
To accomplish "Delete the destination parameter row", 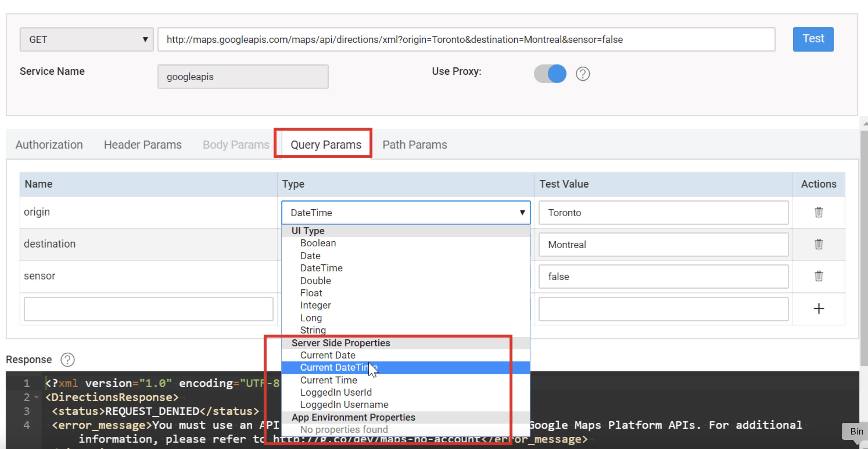I will point(819,244).
